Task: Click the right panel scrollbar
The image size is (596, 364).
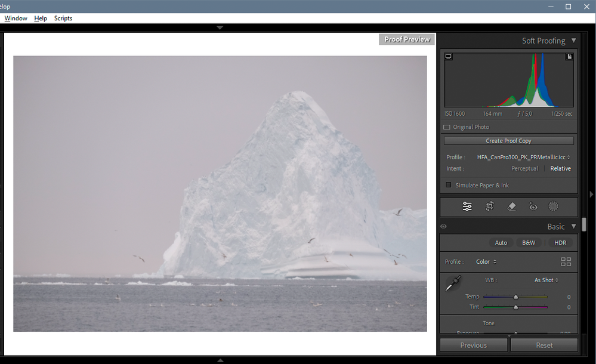Action: tap(584, 224)
